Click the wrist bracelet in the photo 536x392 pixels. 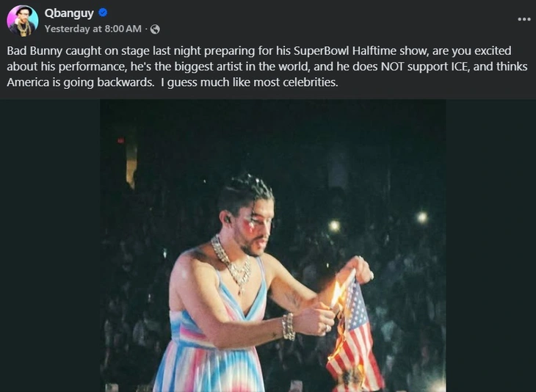pos(288,326)
